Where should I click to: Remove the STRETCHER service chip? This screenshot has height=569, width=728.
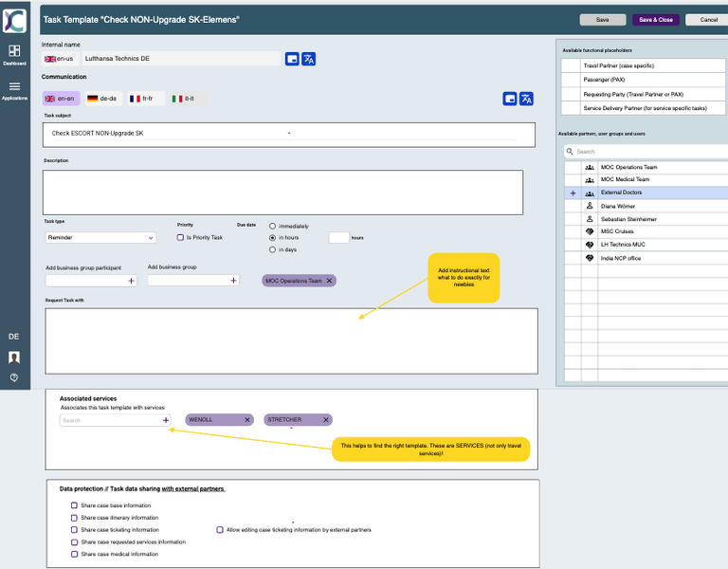point(326,419)
